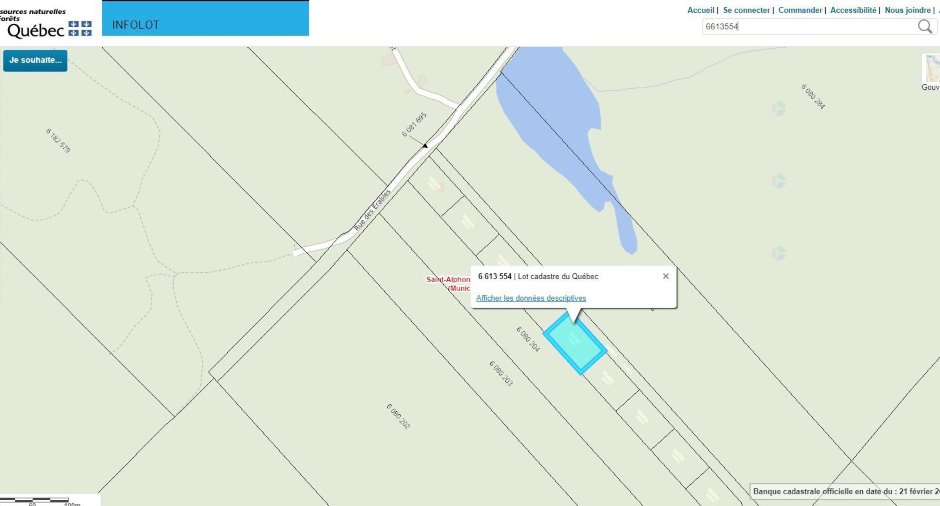Image resolution: width=940 pixels, height=506 pixels.
Task: Click '6 613 554' popup title text
Action: pyautogui.click(x=495, y=276)
